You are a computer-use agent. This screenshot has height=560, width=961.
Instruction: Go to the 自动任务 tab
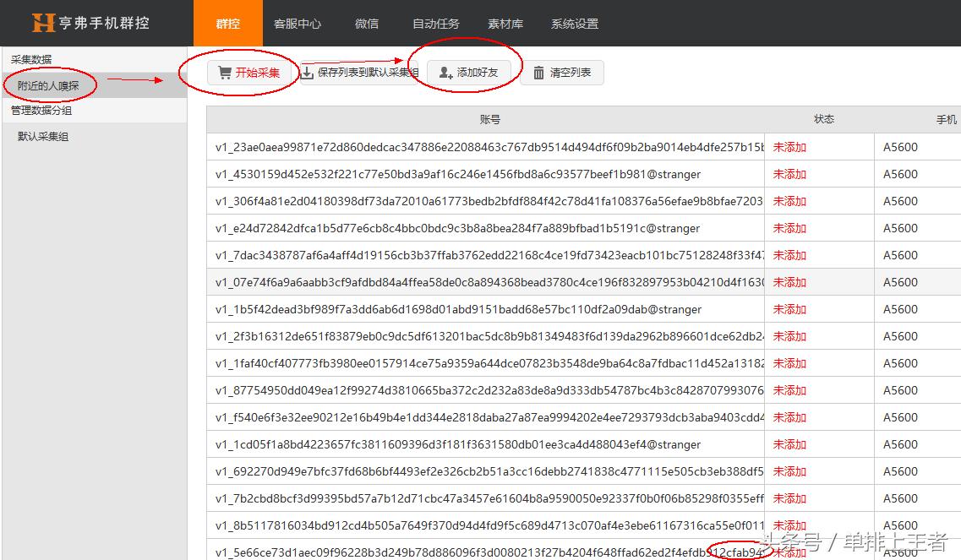pos(436,24)
